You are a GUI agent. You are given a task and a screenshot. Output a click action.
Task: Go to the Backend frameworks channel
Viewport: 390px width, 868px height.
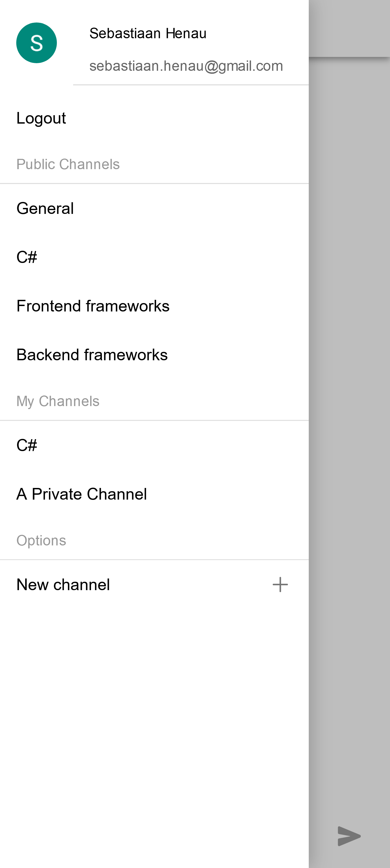click(92, 355)
